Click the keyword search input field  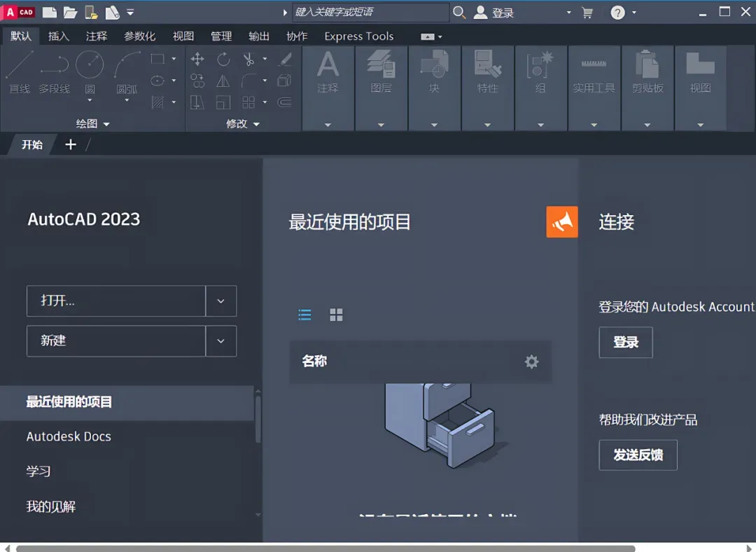pyautogui.click(x=370, y=12)
